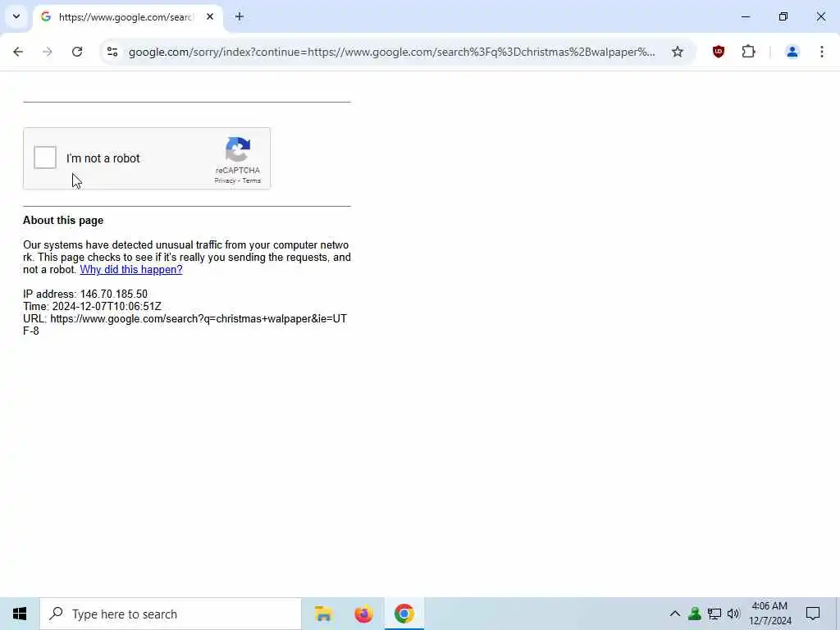Open Chrome three-dot menu
Viewport: 840px width, 630px height.
pos(822,52)
